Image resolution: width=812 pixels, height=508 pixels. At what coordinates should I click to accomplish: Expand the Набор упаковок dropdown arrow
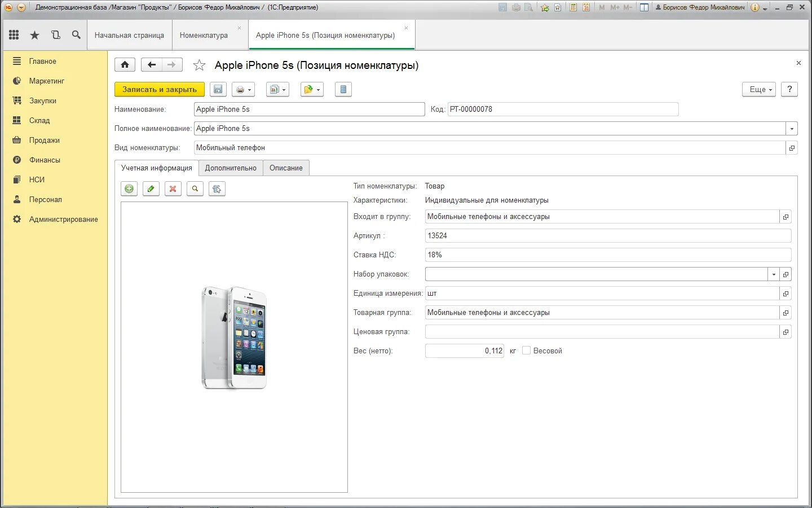(x=774, y=274)
